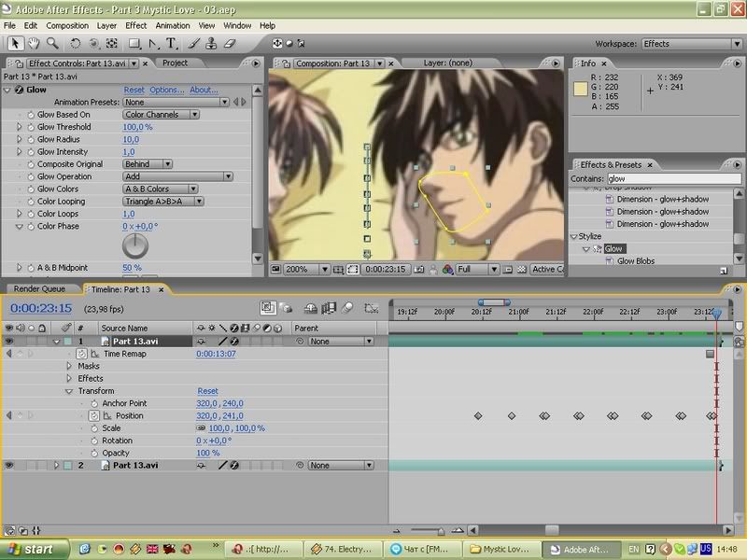Click the Position graph icon in timeline

coord(107,415)
